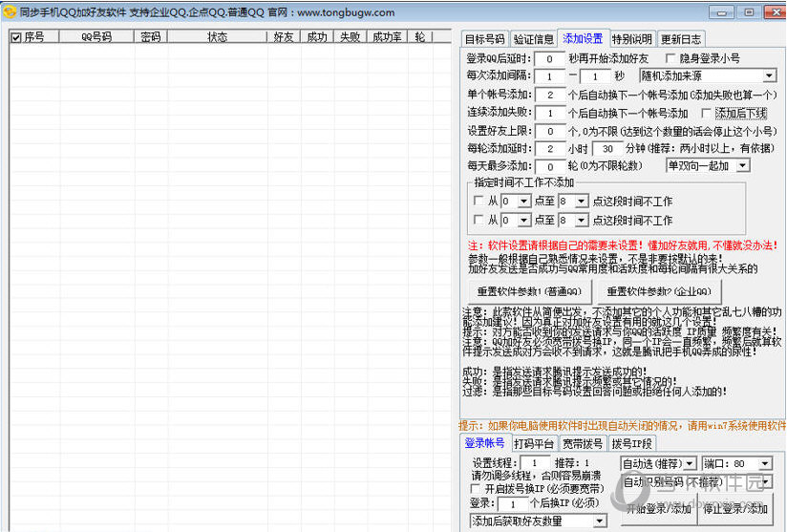Click the app icon in title bar

9,11
